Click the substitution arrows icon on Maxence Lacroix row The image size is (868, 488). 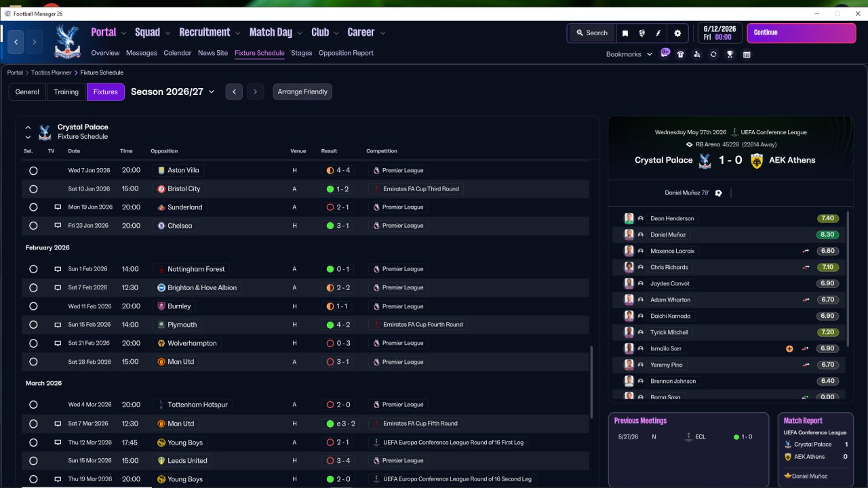[806, 251]
